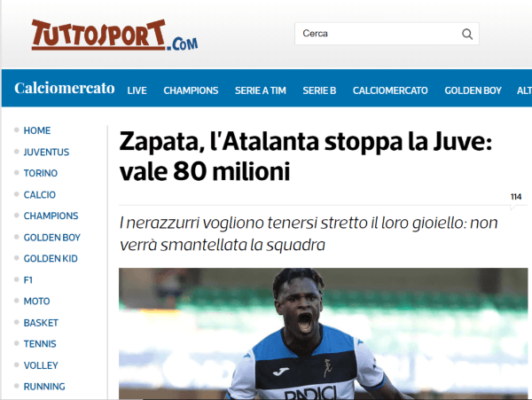Open TENNIS sidebar link

click(x=40, y=344)
